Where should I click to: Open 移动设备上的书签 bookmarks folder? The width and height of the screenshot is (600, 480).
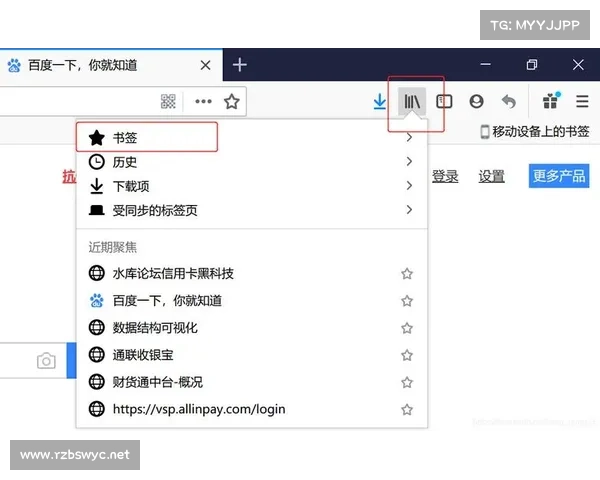(x=535, y=131)
